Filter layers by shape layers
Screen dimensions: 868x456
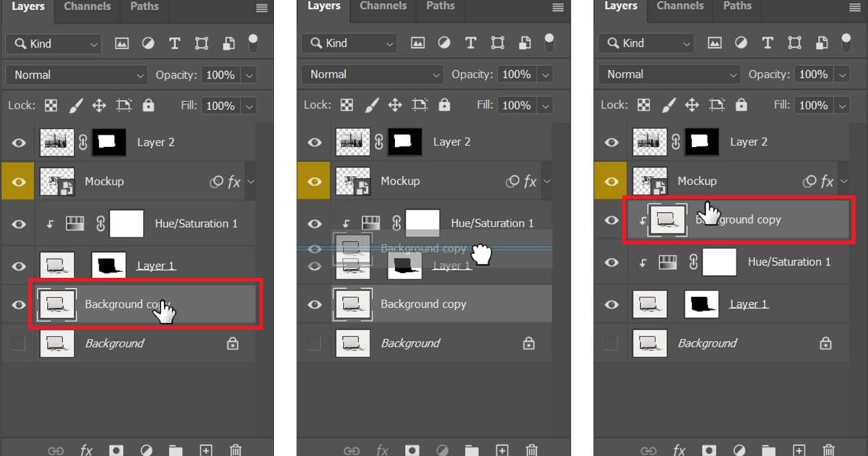[200, 43]
